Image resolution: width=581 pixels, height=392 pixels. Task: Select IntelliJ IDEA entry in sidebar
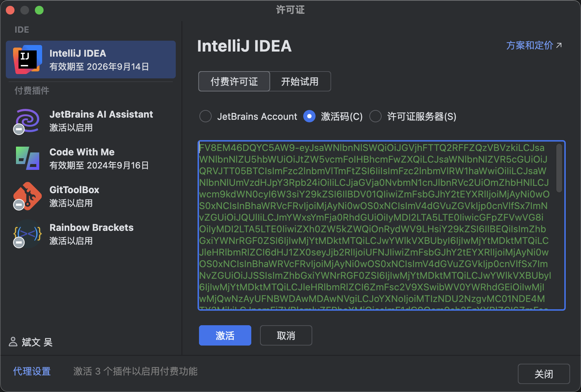[91, 60]
